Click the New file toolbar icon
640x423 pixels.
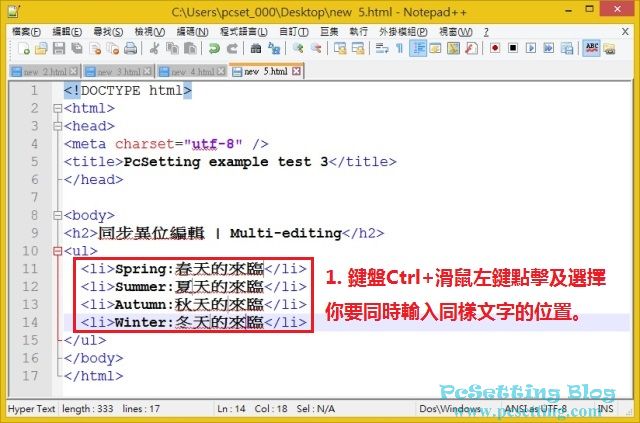point(22,48)
